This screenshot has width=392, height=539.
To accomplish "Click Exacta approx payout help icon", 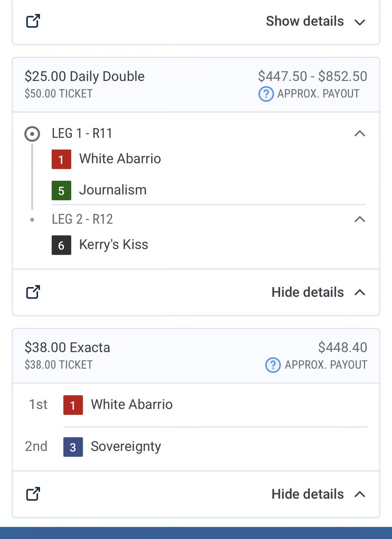I will 273,365.
